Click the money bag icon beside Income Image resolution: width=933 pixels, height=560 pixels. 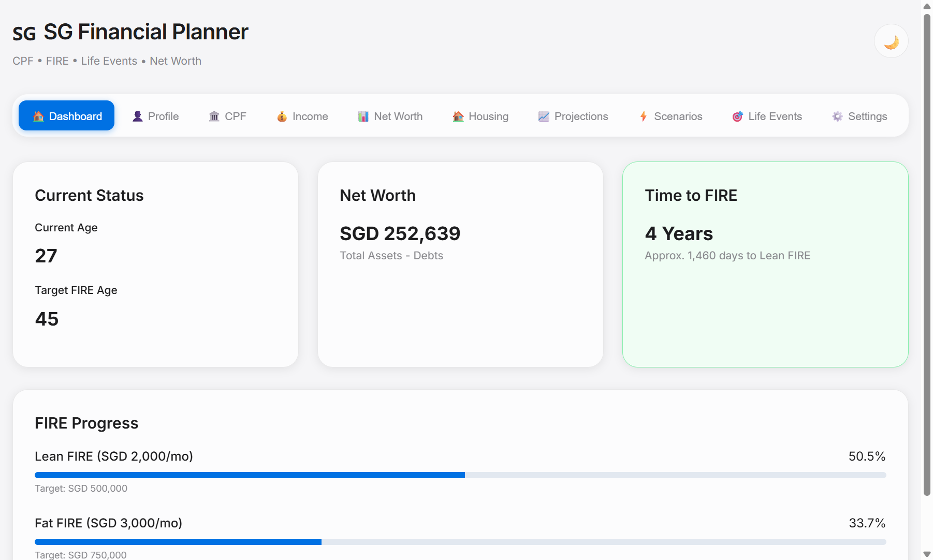[x=282, y=116]
